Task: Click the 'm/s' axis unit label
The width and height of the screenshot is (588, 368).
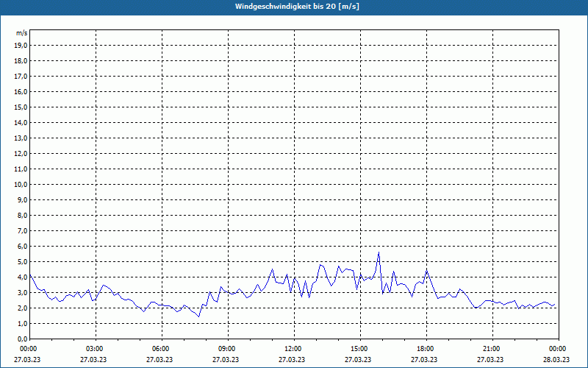Action: (x=22, y=33)
